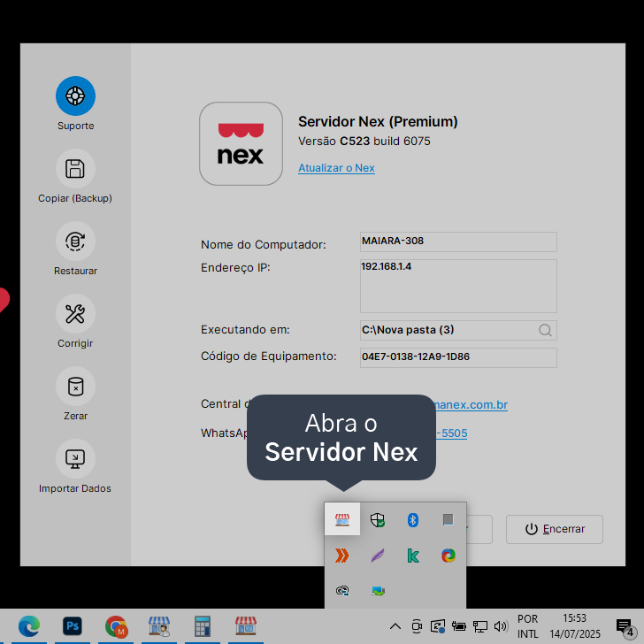Open Chrome from taskbar
This screenshot has height=644, width=644.
tap(116, 626)
